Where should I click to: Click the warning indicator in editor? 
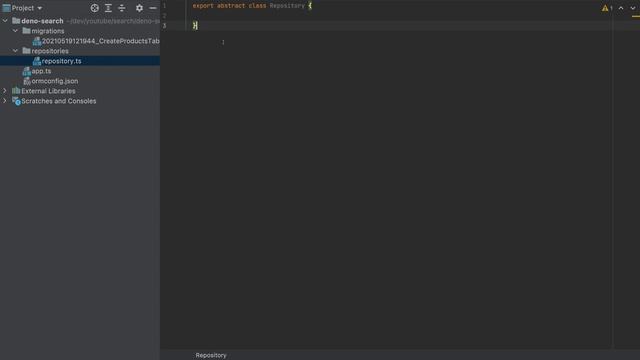[607, 8]
